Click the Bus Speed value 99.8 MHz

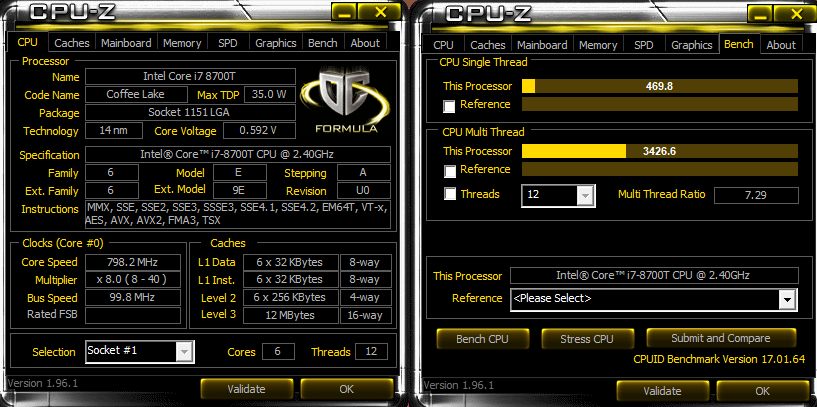tap(133, 298)
